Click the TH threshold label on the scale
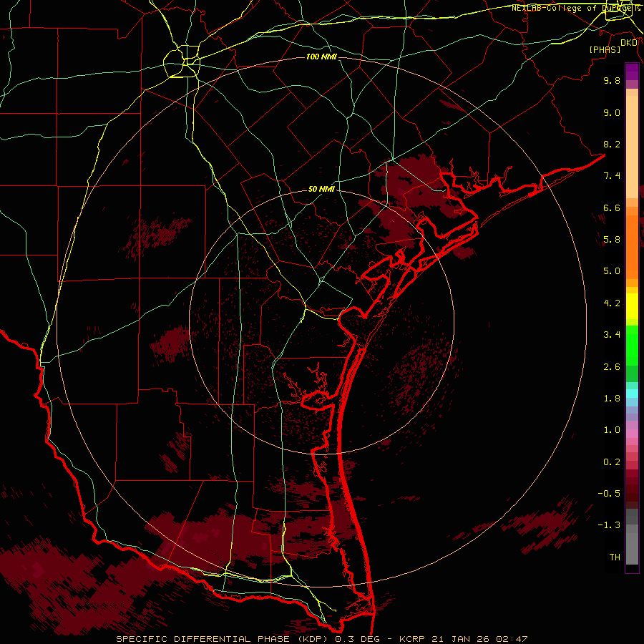 click(x=615, y=557)
